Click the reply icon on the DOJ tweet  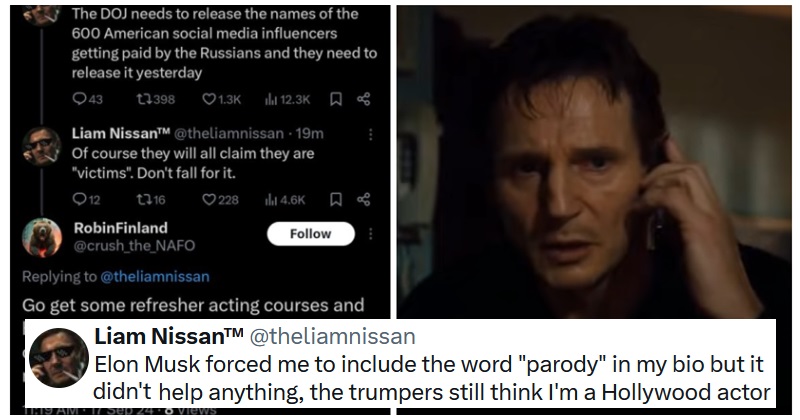(80, 99)
